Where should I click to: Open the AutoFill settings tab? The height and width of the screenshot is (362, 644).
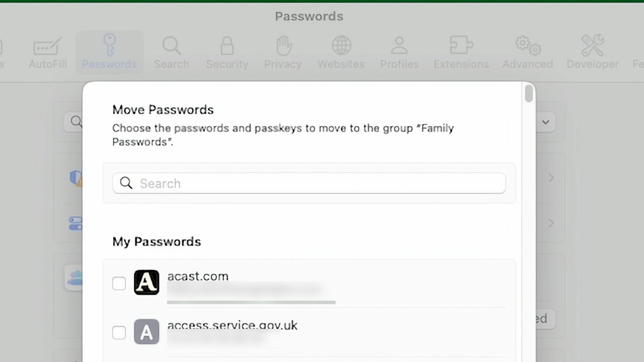pos(48,52)
